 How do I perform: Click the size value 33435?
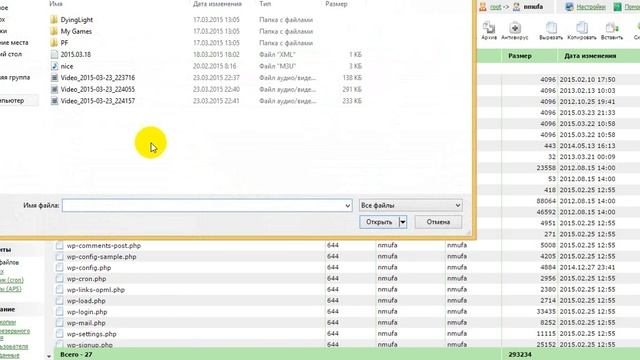pos(546,311)
